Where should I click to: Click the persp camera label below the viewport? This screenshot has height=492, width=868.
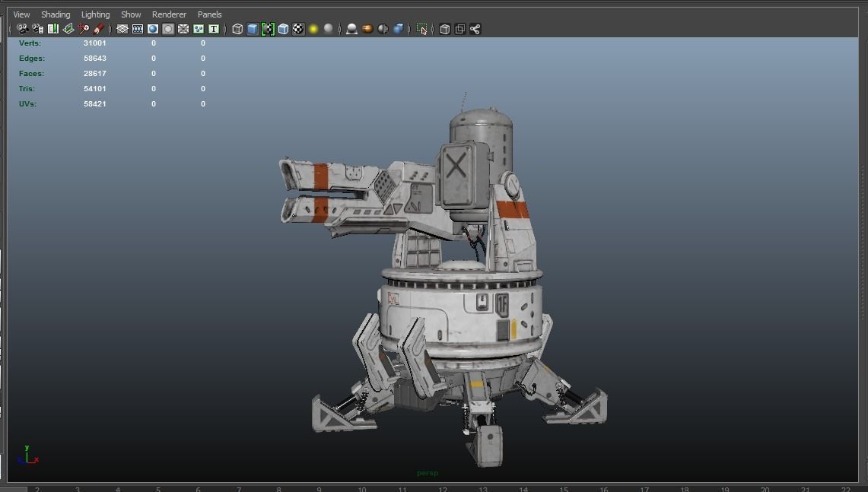pyautogui.click(x=427, y=472)
